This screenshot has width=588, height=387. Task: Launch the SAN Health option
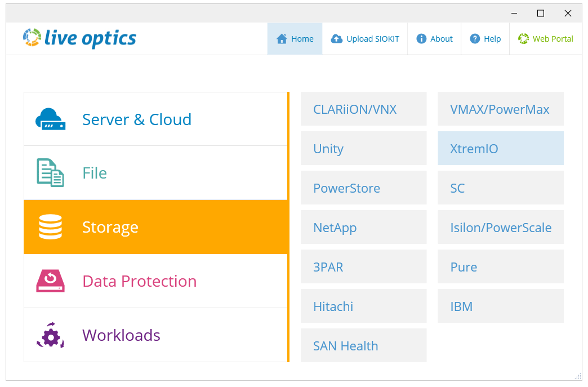363,345
